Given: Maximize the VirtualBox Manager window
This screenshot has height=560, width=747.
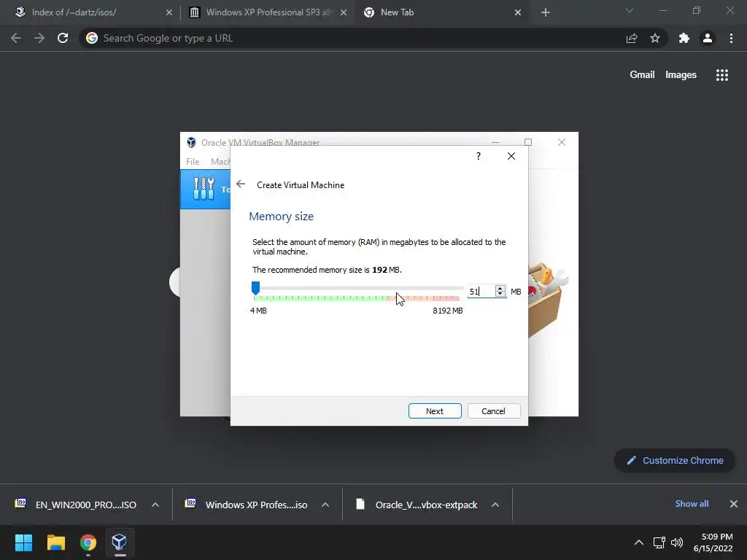Looking at the screenshot, I should [x=528, y=142].
